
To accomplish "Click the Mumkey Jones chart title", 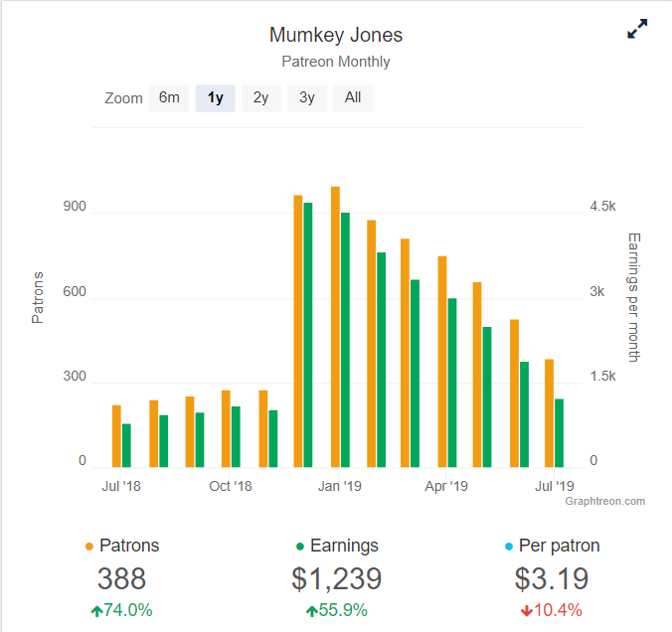I will (x=336, y=35).
